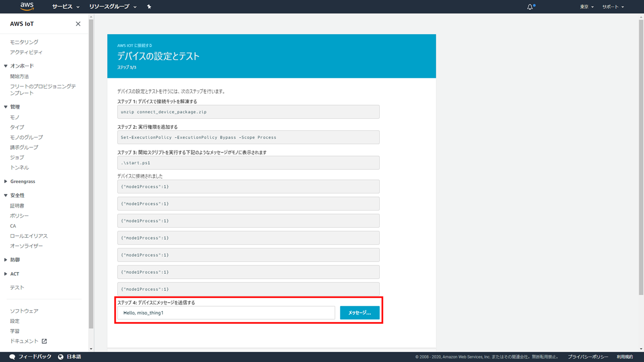Collapse the オンボード section
This screenshot has width=644, height=362.
point(6,66)
